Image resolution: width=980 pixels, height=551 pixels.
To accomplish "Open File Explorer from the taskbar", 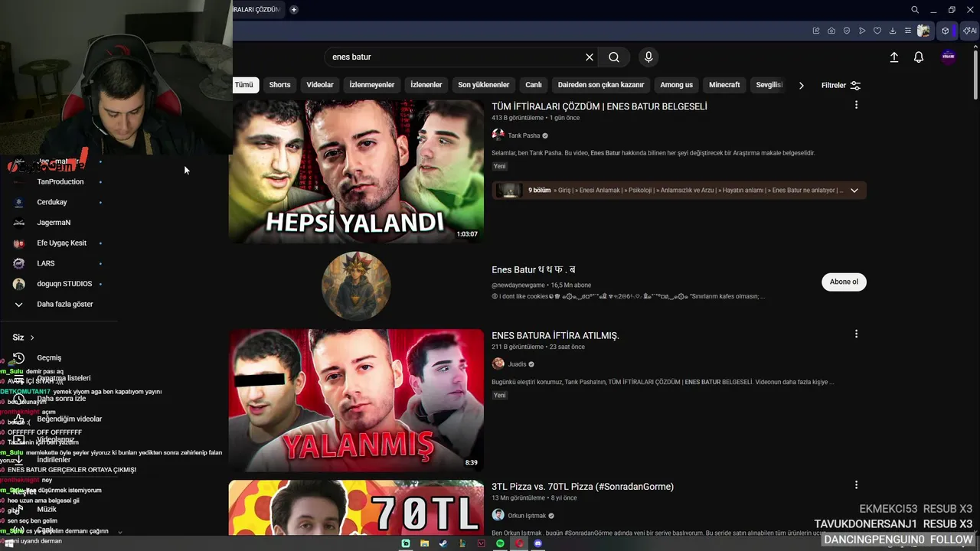I will (x=424, y=543).
